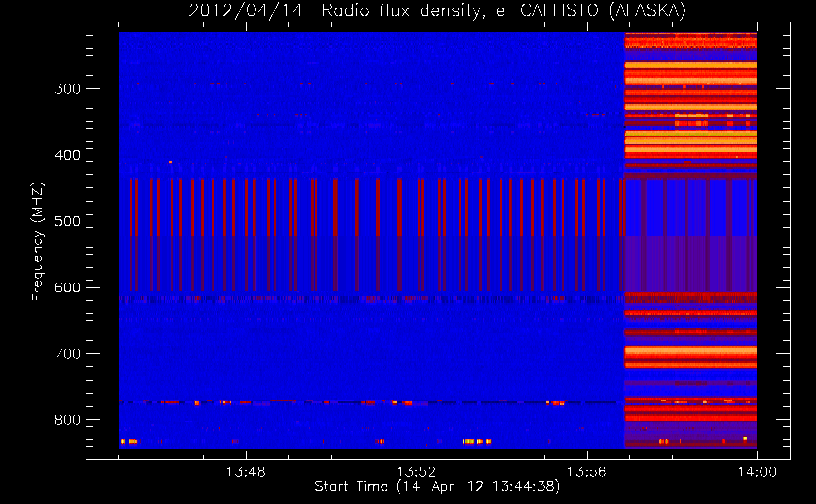Click the 14:00 time tick label
816x504 pixels.
[757, 472]
